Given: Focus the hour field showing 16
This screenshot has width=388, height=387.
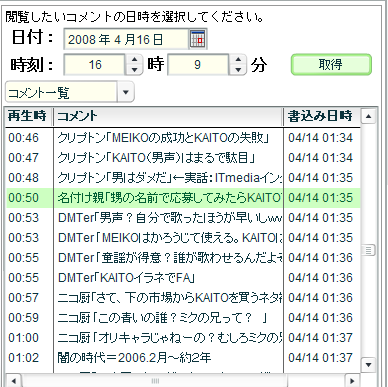Looking at the screenshot, I should 95,65.
